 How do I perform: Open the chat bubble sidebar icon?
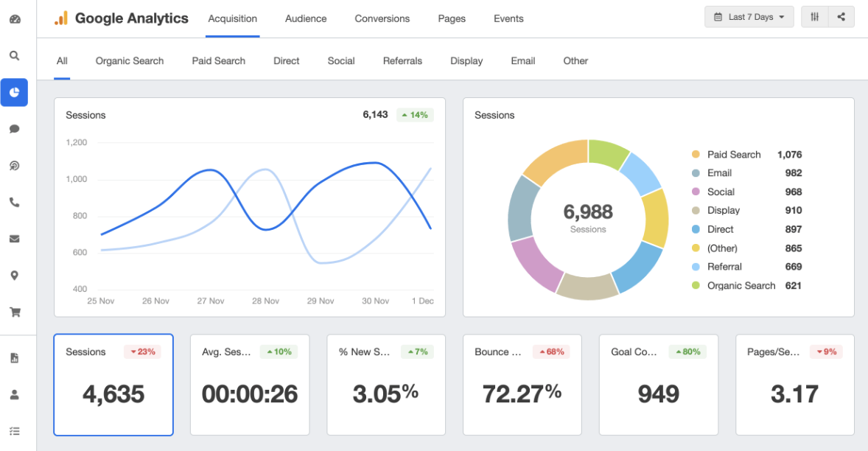15,129
